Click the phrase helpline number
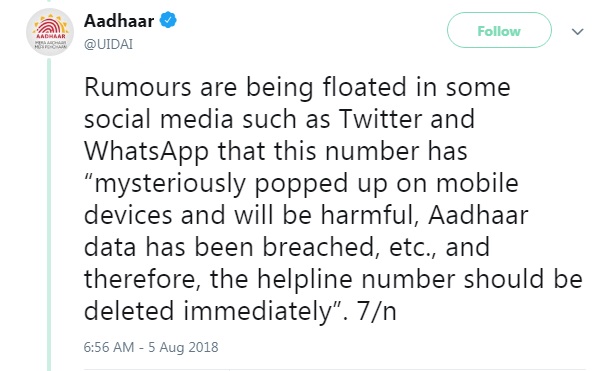The image size is (614, 371). pos(356,279)
